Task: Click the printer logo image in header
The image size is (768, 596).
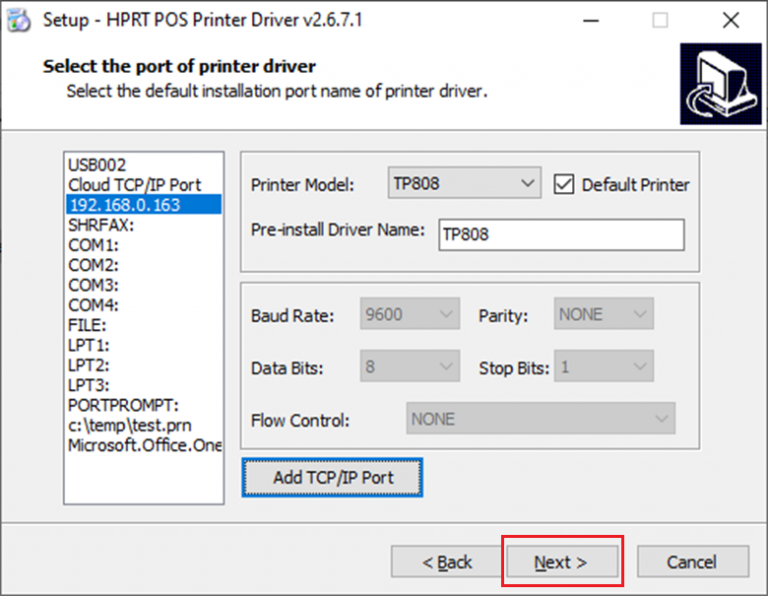Action: tap(713, 85)
